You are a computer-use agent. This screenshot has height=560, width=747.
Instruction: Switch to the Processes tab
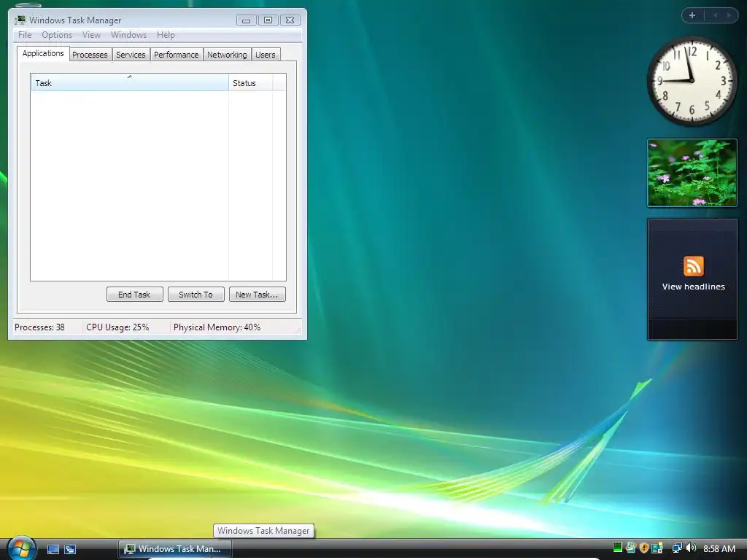(90, 55)
